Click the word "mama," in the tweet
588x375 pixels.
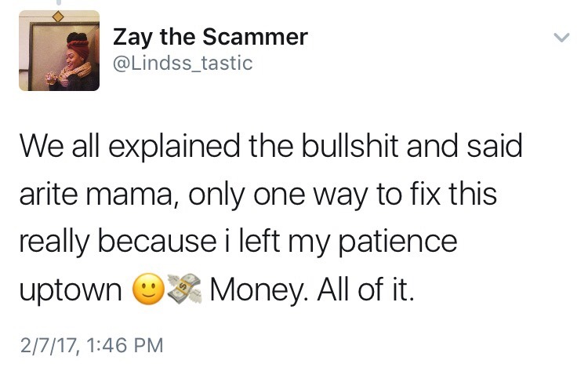[134, 195]
